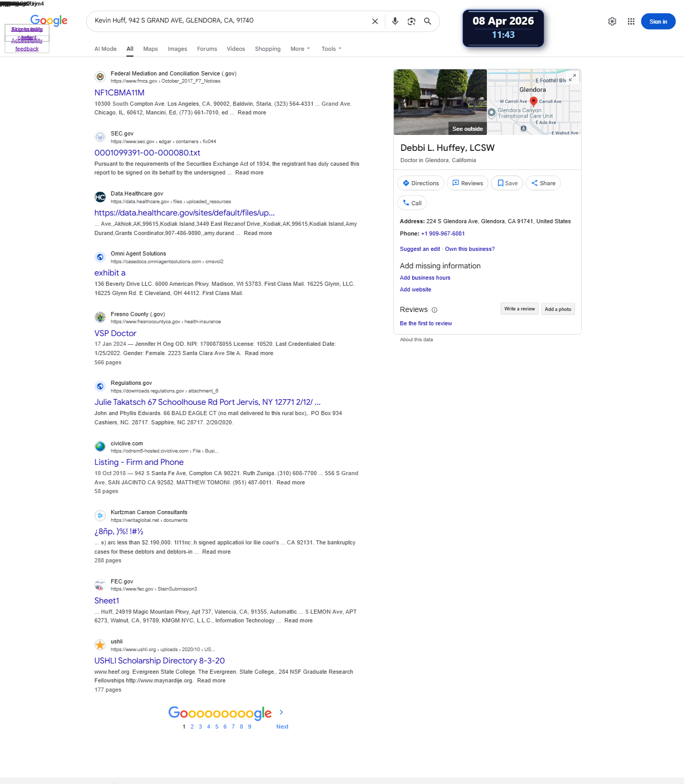Click Own this business? link
The width and height of the screenshot is (692, 784).
[470, 249]
